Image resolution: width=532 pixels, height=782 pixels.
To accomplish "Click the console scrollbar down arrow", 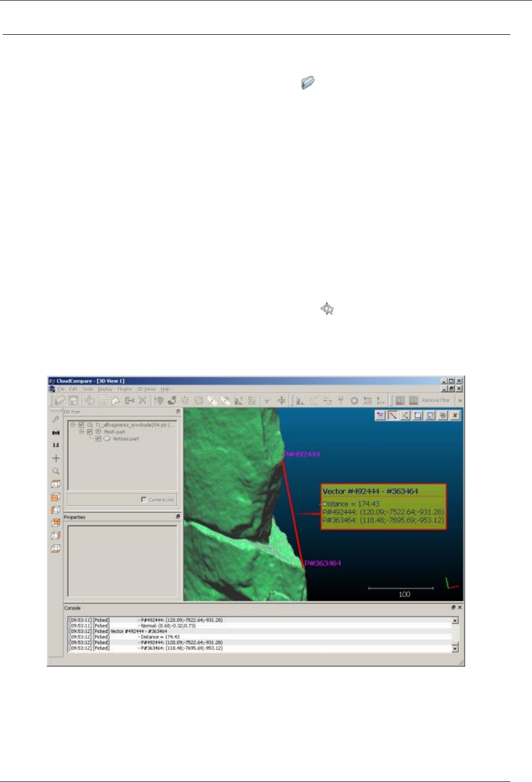I will (455, 648).
